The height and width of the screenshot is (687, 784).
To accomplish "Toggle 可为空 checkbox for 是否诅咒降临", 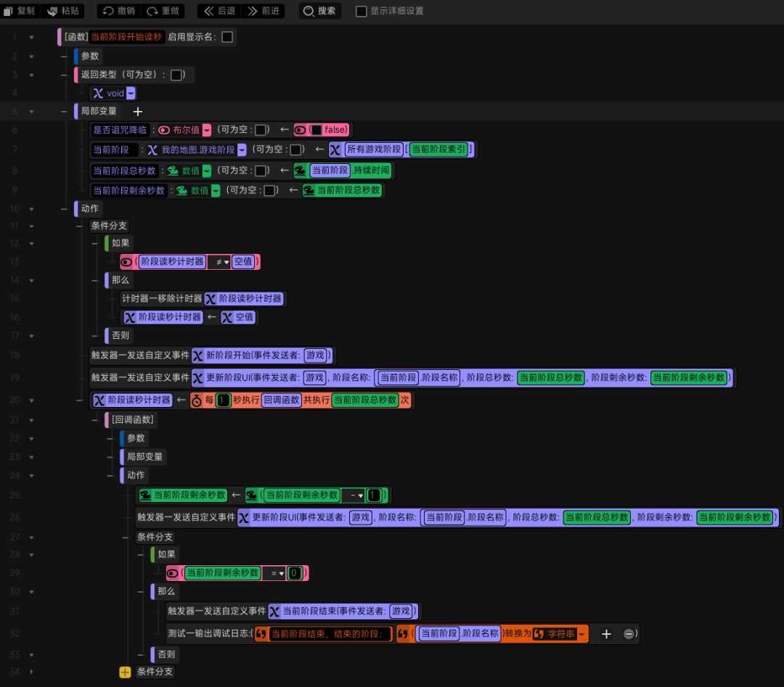I will click(x=261, y=130).
